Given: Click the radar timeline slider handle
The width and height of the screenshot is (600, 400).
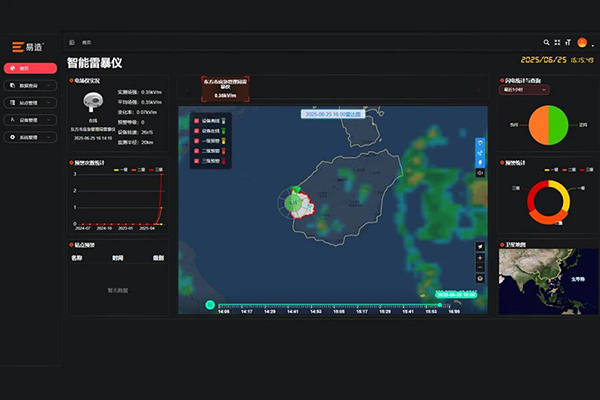Looking at the screenshot, I should click(x=440, y=305).
